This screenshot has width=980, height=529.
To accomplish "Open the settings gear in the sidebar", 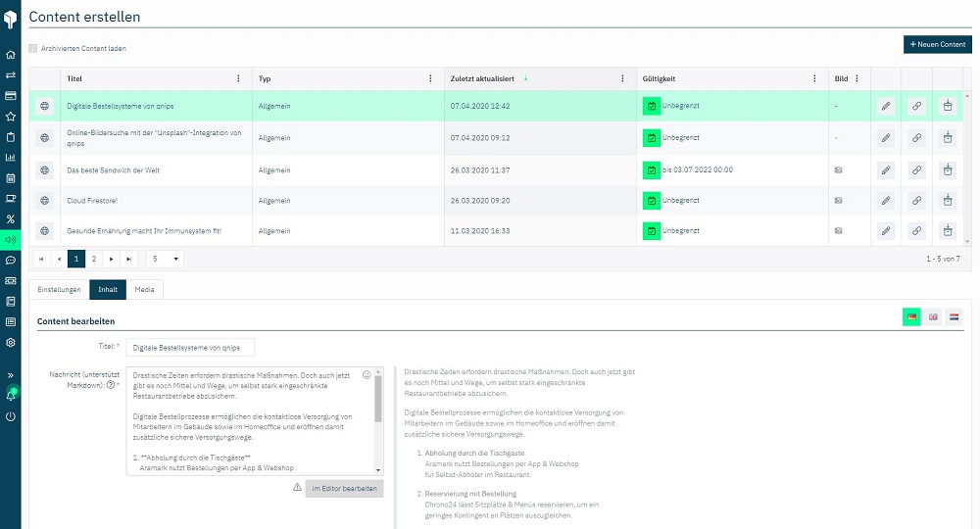I will point(11,343).
